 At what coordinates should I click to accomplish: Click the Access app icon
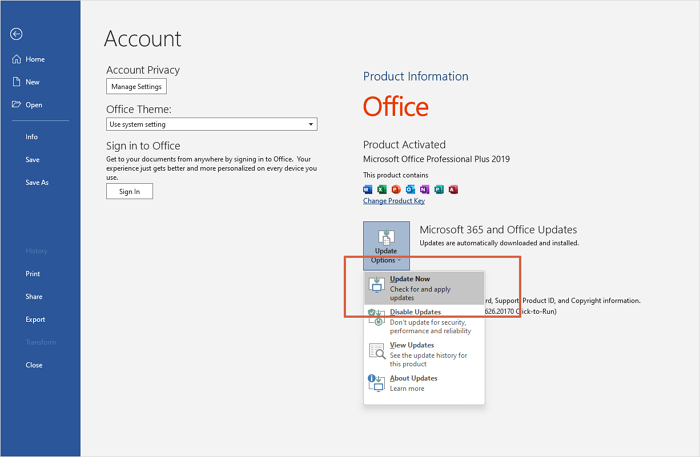453,190
